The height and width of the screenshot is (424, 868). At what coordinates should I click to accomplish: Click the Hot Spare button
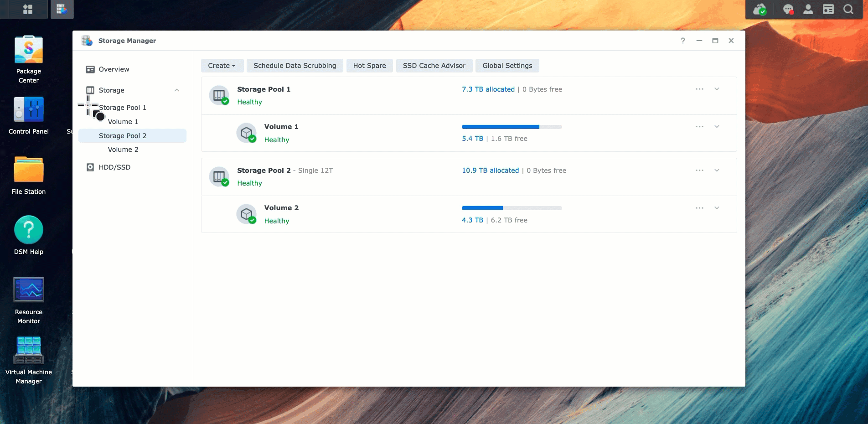click(370, 66)
